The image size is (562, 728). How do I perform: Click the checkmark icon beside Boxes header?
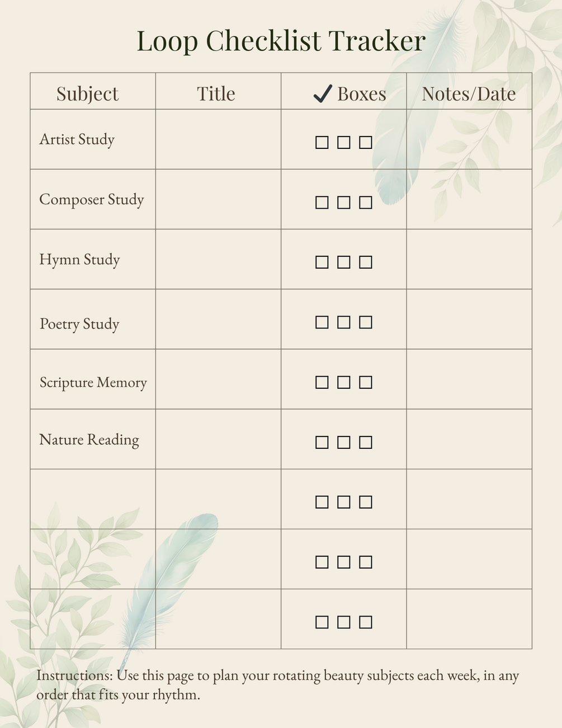click(323, 94)
